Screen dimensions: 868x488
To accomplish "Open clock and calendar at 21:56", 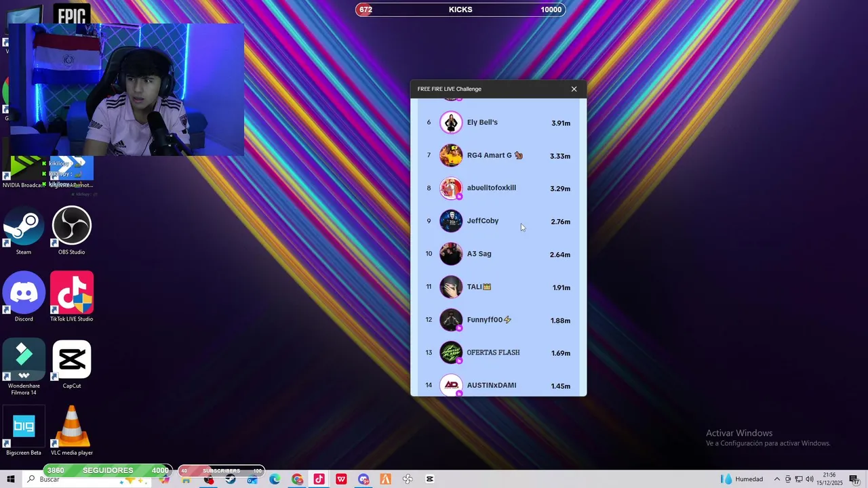I will click(x=829, y=479).
